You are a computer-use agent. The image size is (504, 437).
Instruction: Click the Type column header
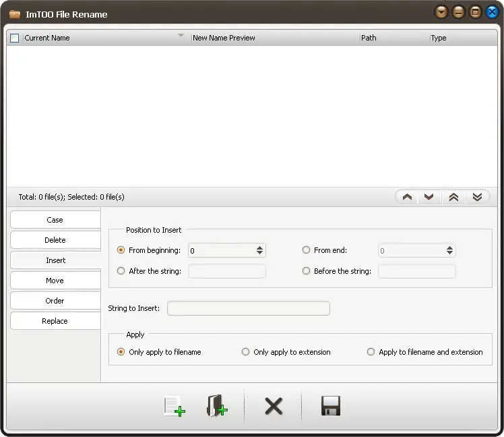coord(464,38)
